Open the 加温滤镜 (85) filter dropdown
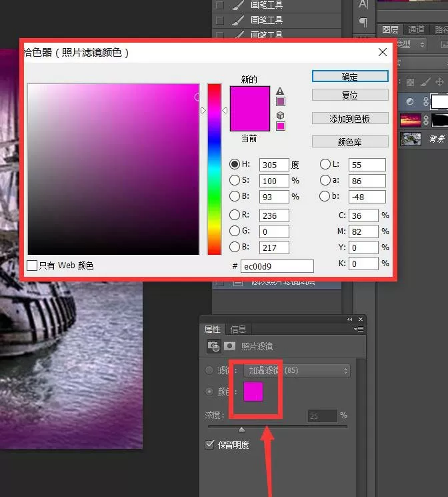448x497 pixels. [x=297, y=370]
